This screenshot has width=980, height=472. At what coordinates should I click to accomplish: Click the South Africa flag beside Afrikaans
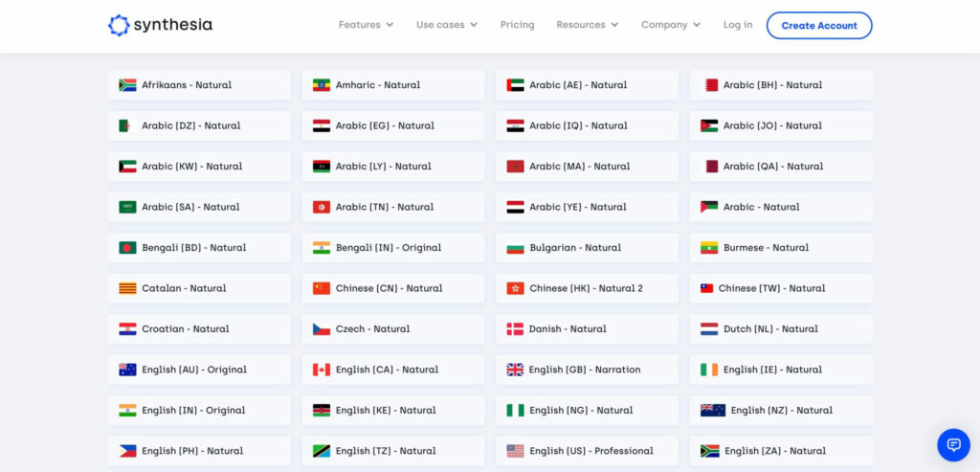point(127,85)
